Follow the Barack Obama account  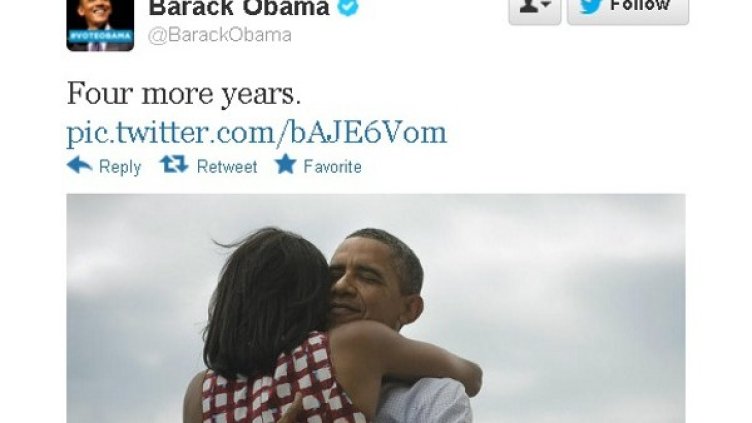[628, 10]
